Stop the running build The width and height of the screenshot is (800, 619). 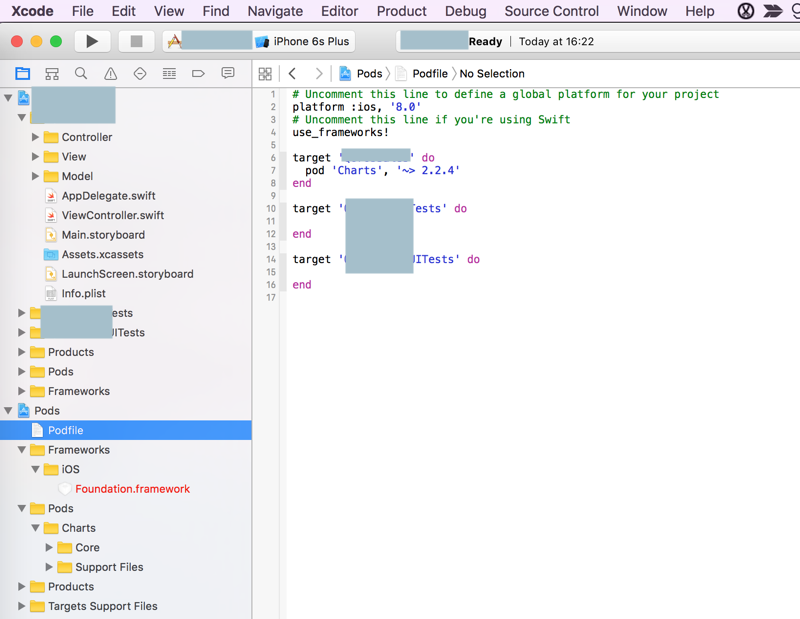click(x=136, y=41)
